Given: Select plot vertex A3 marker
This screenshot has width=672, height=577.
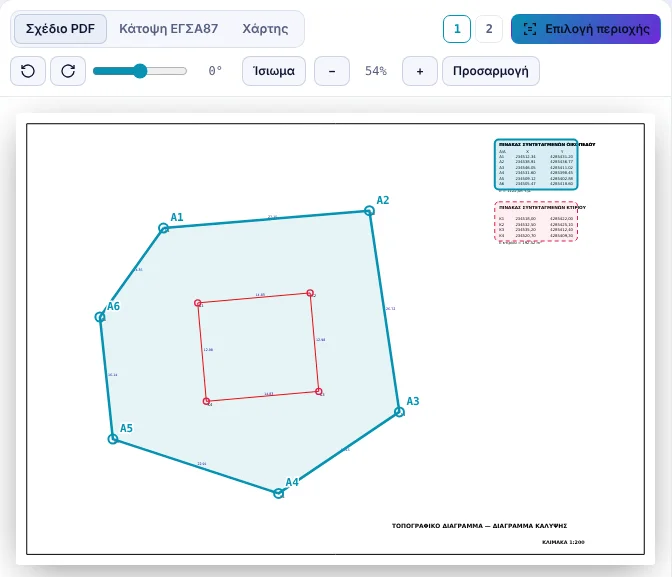Looking at the screenshot, I should (x=399, y=412).
